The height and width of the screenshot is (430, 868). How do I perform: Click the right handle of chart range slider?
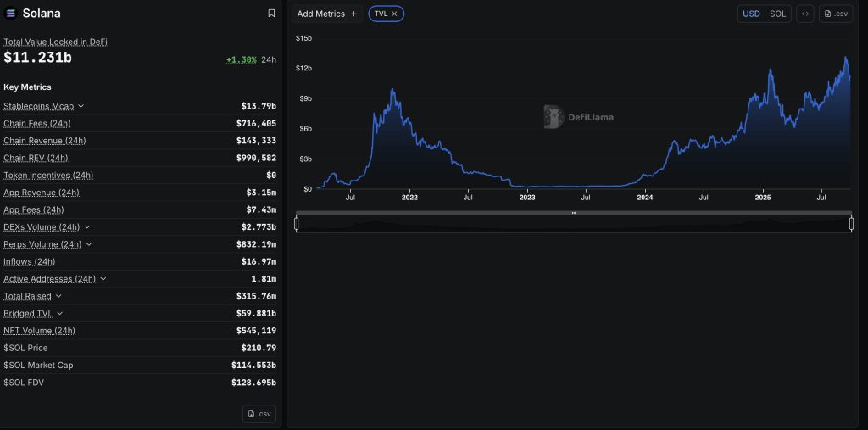(851, 223)
